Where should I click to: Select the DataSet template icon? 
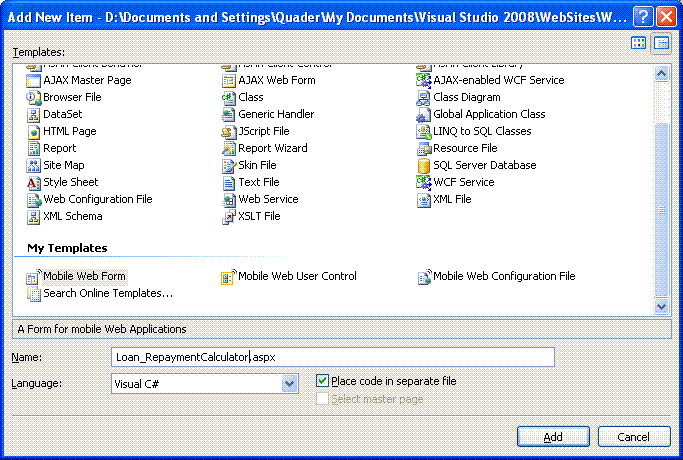pyautogui.click(x=33, y=115)
